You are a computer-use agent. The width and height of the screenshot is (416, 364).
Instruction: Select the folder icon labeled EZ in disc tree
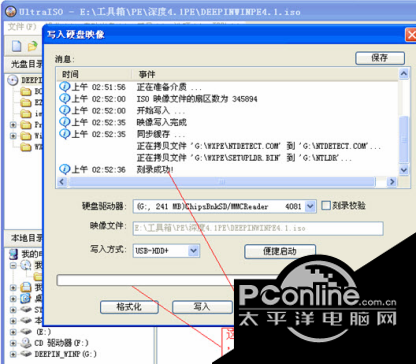pyautogui.click(x=26, y=103)
